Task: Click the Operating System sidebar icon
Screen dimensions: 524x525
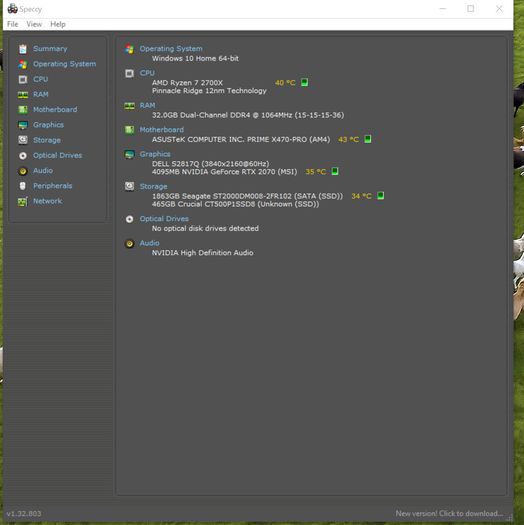Action: point(23,64)
